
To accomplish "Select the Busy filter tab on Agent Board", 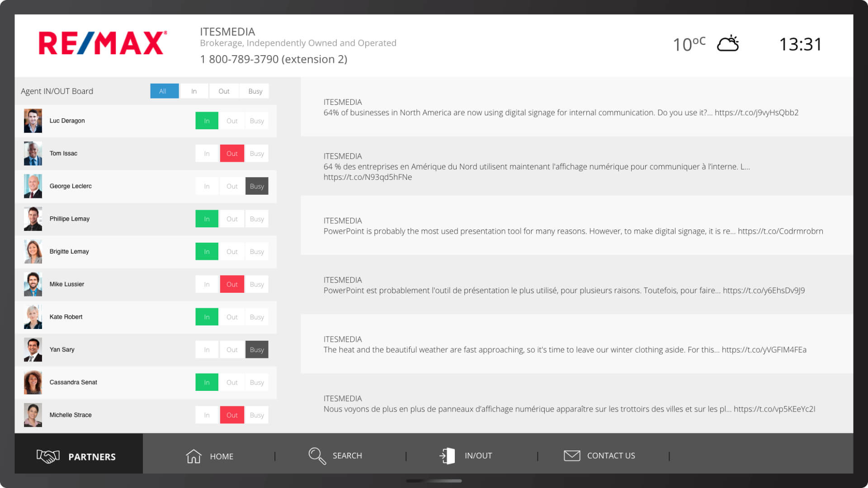I will [255, 90].
